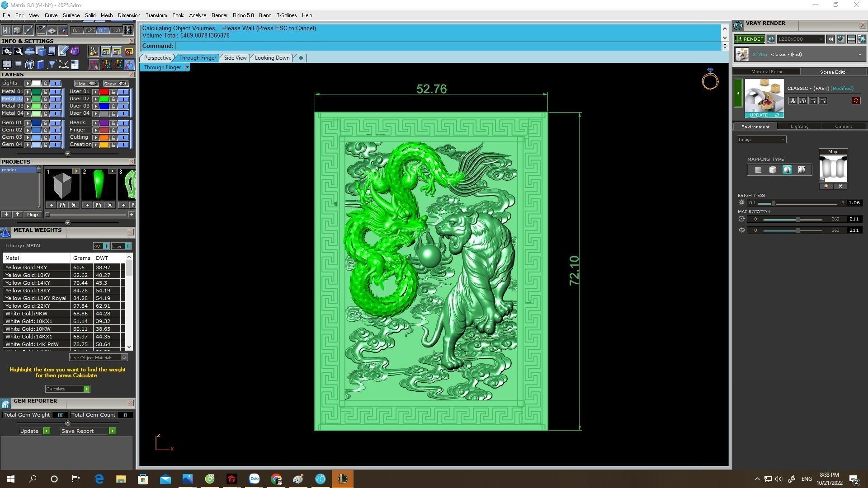Toggle the on/off switch for Heads layer
This screenshot has height=488, width=868.
click(123, 123)
